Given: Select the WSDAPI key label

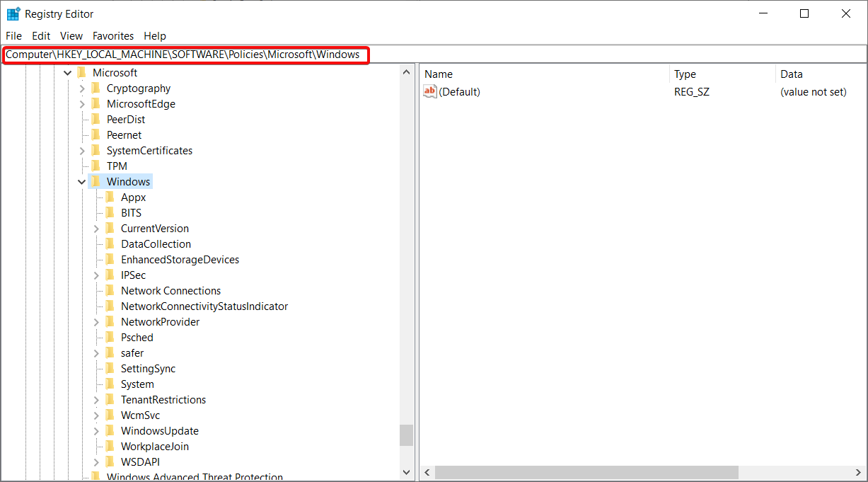Looking at the screenshot, I should 140,462.
